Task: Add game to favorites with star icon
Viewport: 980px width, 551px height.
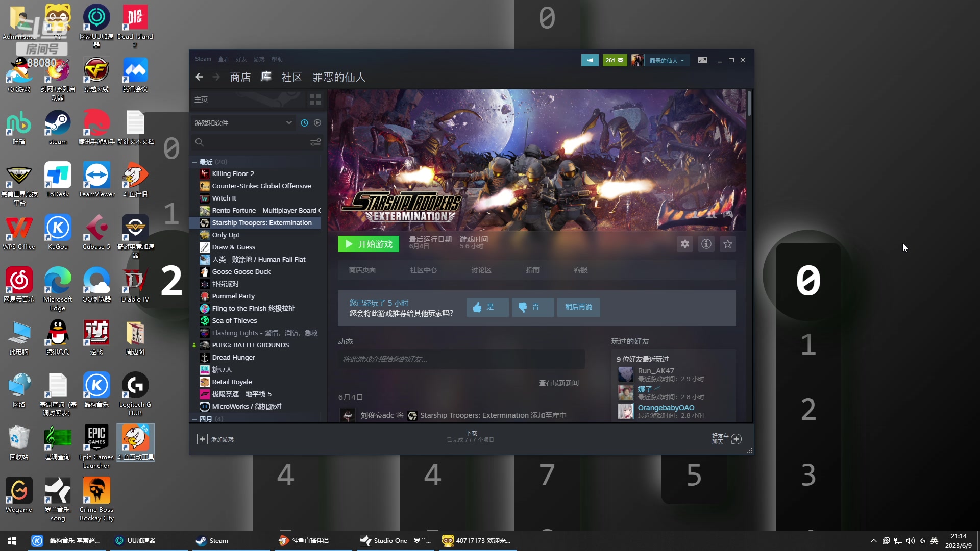Action: click(x=728, y=244)
